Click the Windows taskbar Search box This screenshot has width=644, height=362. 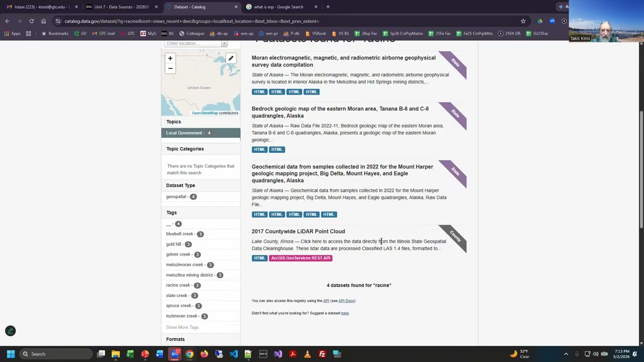click(56, 354)
